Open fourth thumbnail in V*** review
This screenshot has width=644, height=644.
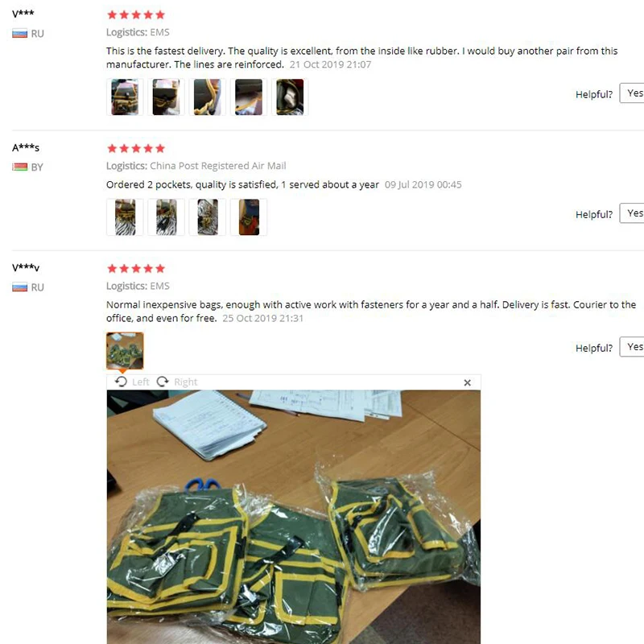(249, 97)
